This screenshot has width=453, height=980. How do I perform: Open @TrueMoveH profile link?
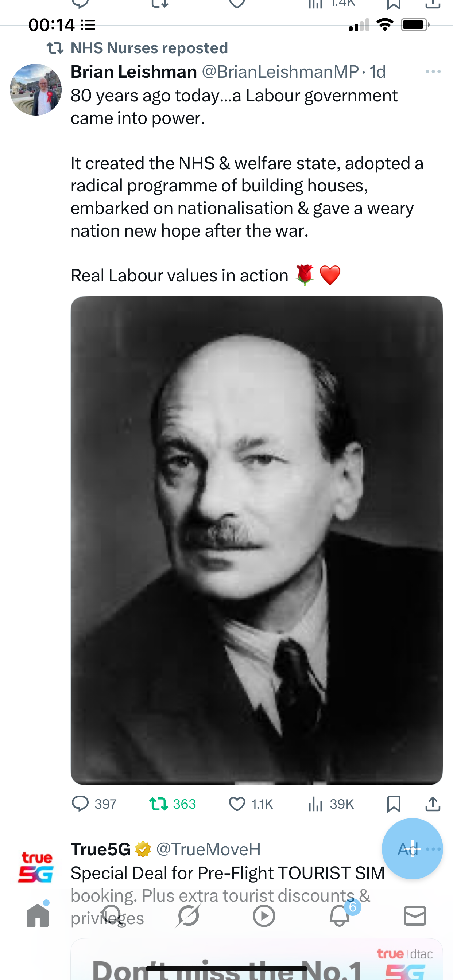click(x=208, y=849)
